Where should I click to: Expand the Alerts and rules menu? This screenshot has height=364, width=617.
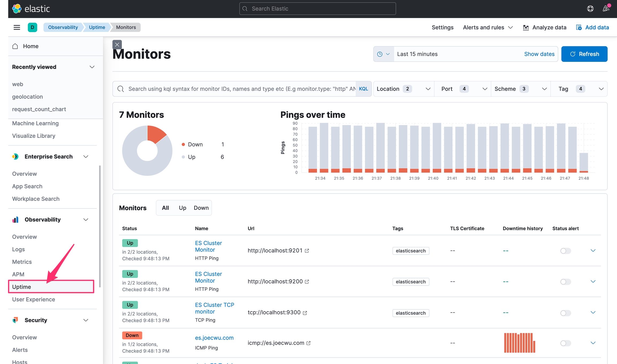click(x=488, y=27)
